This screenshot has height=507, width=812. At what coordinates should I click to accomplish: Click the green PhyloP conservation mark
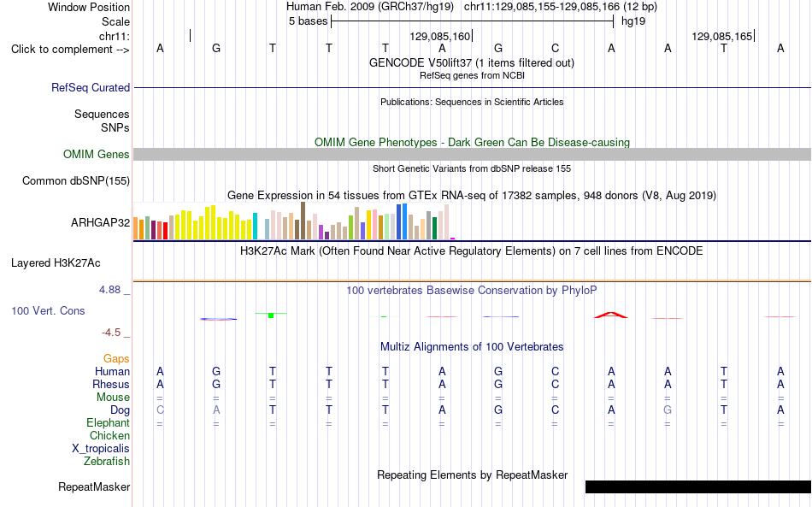271,315
